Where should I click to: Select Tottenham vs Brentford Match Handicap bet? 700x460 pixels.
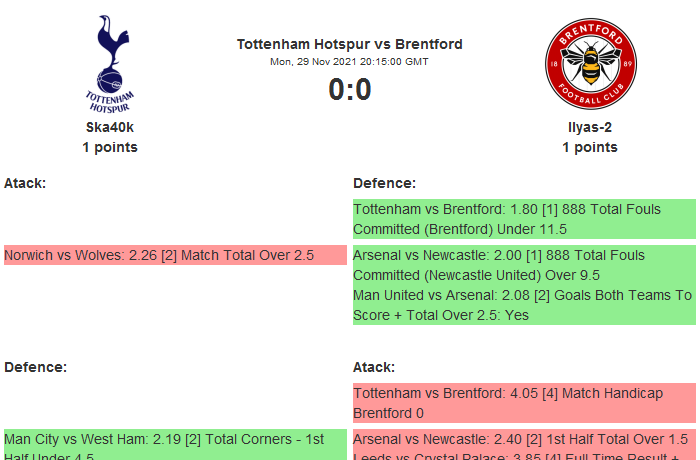[524, 403]
